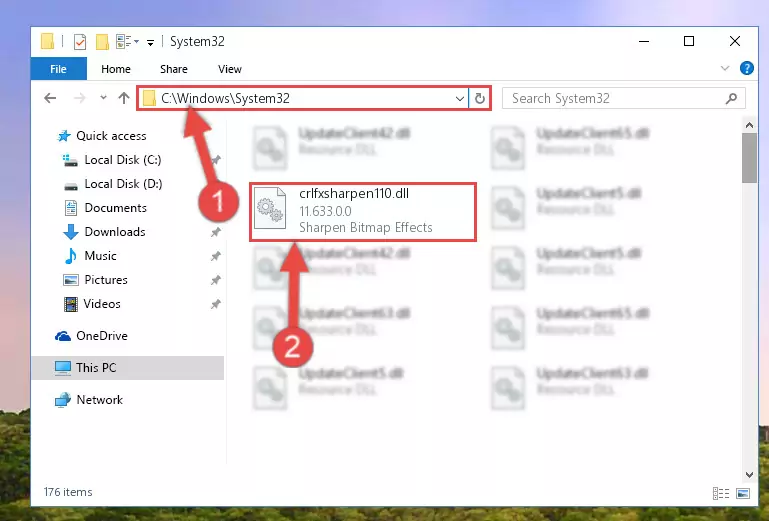
Task: Click the Search System32 box
Action: [x=623, y=99]
